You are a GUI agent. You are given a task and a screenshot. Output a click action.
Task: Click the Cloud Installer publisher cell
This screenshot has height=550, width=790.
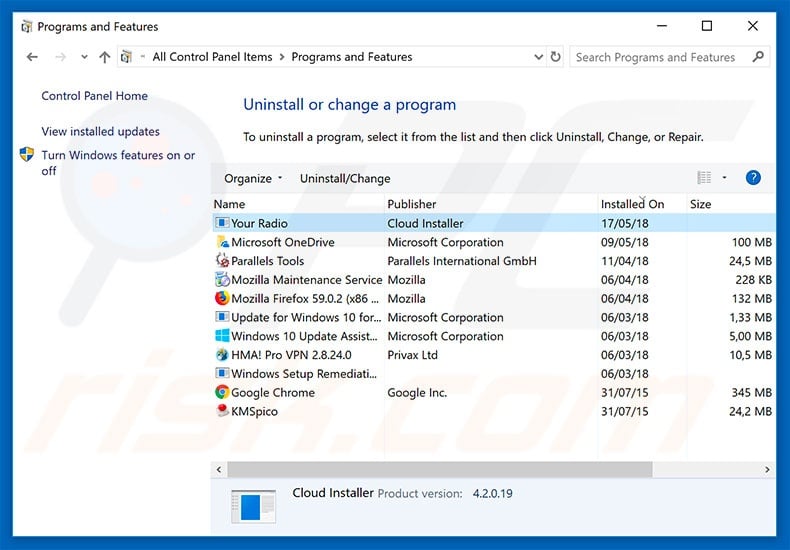(x=425, y=223)
